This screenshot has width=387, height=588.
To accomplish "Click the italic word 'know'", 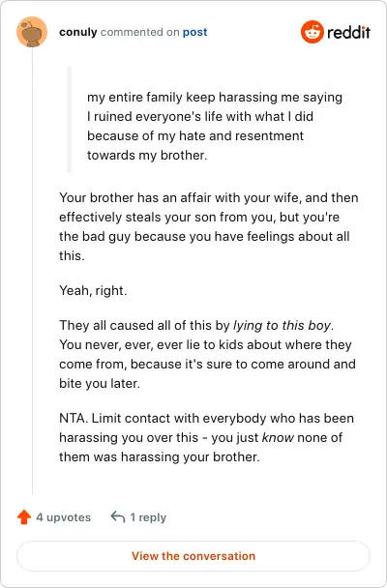I will [278, 438].
